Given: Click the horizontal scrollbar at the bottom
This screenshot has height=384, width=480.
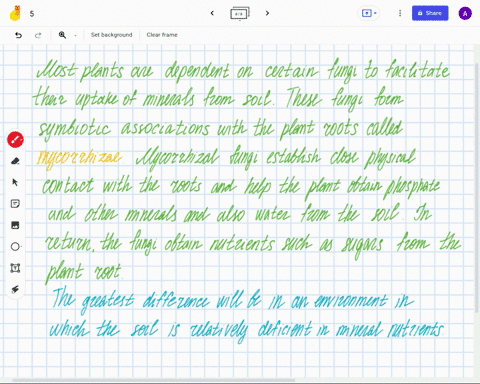Looking at the screenshot, I should pyautogui.click(x=153, y=380).
